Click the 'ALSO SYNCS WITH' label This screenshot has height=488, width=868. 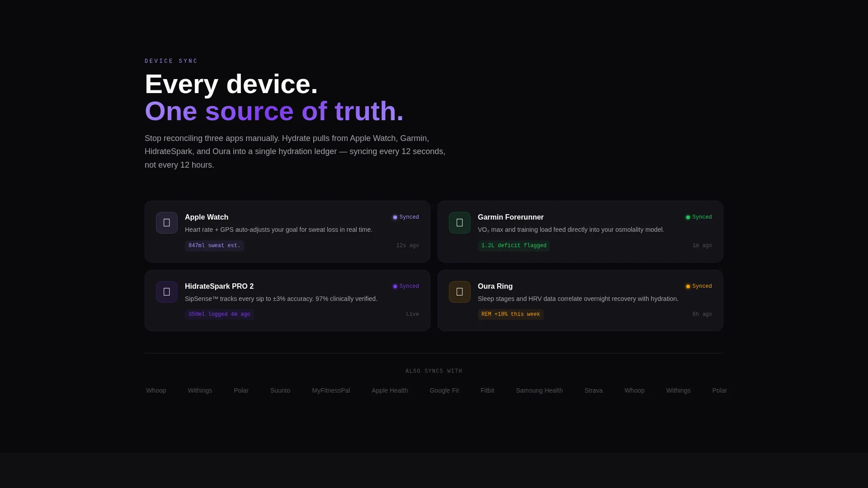(434, 371)
